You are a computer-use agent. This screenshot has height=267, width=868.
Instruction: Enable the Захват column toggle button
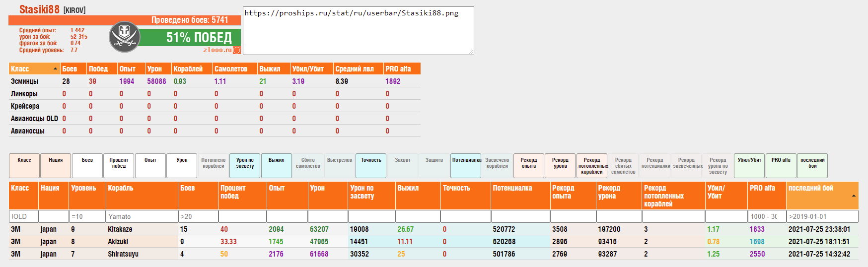click(403, 165)
